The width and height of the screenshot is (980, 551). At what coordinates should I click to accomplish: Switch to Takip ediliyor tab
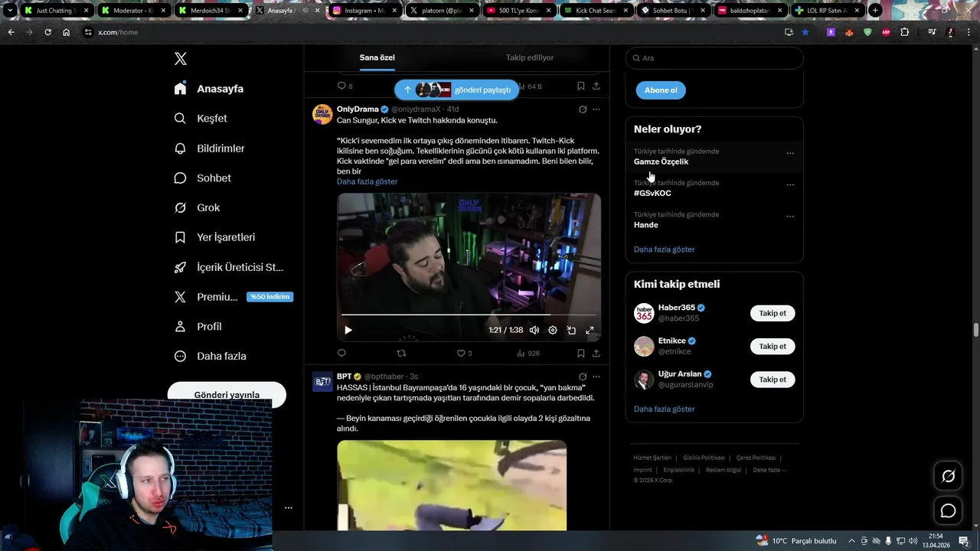[530, 57]
